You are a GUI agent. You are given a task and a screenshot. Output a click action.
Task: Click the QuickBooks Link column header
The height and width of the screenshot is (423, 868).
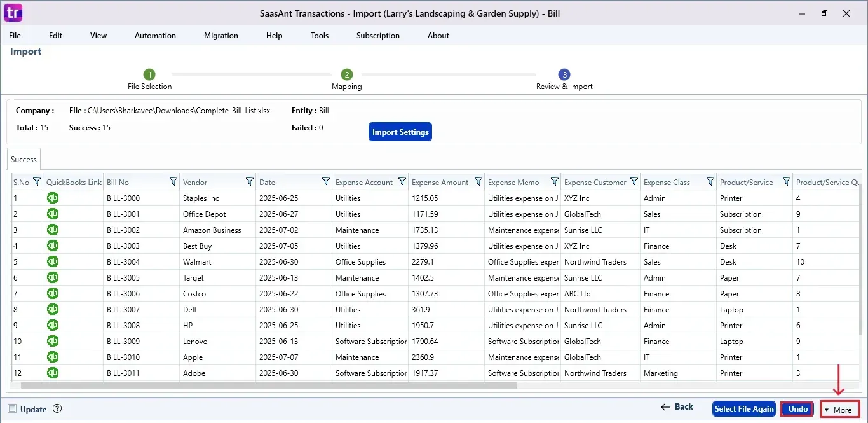coord(74,182)
